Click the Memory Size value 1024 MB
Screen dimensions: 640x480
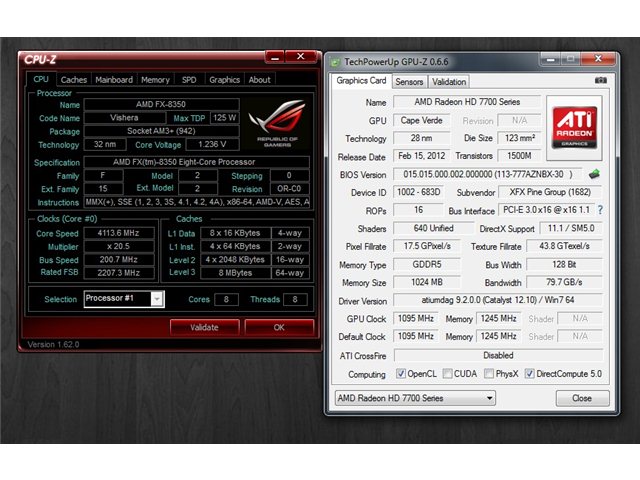427,282
